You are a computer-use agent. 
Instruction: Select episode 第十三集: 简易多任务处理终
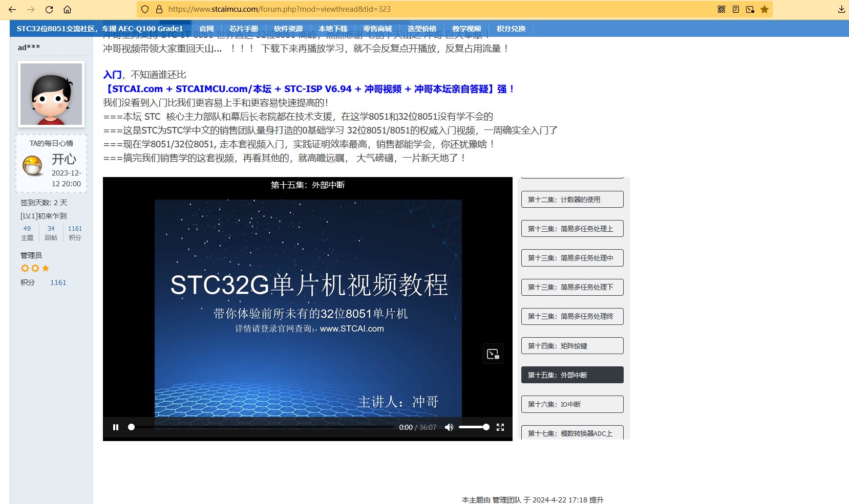click(x=572, y=316)
